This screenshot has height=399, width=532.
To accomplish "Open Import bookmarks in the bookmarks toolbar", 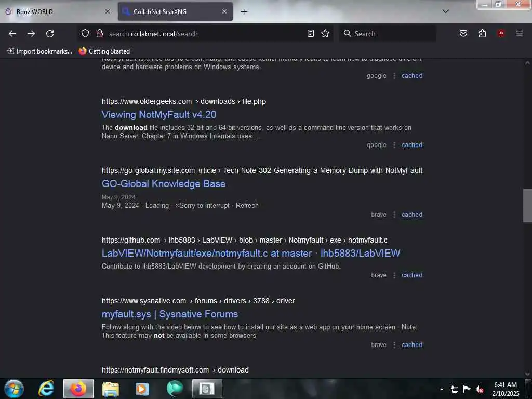I will point(39,51).
